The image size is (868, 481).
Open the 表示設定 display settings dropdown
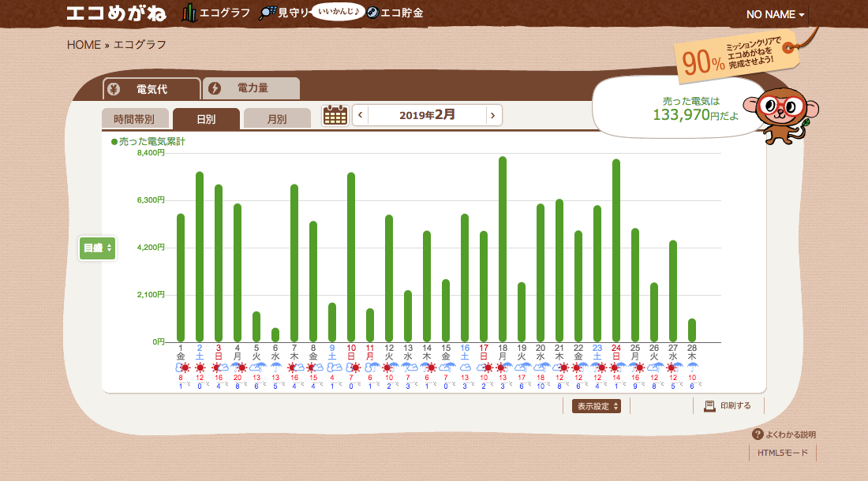click(596, 406)
